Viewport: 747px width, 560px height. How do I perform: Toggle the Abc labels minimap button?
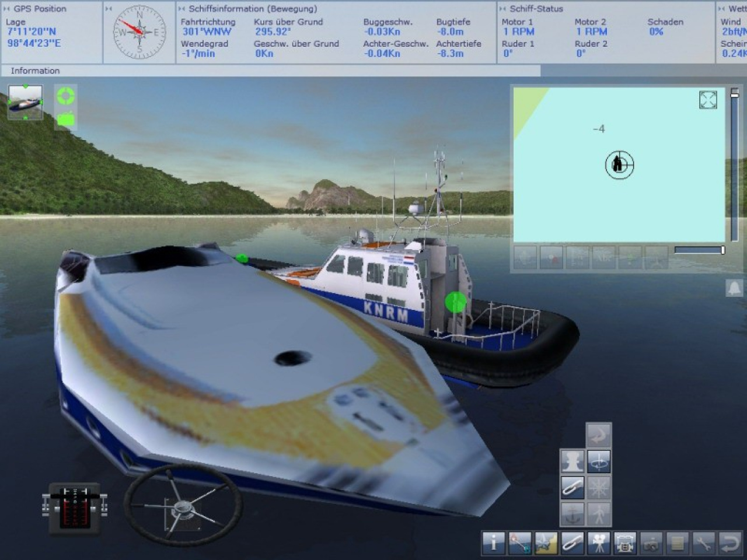pos(603,257)
